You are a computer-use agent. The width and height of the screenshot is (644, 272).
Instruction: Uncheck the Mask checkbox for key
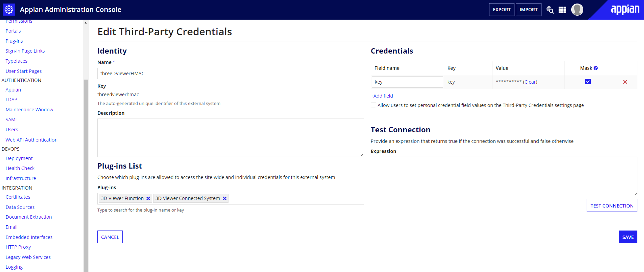[x=588, y=82]
